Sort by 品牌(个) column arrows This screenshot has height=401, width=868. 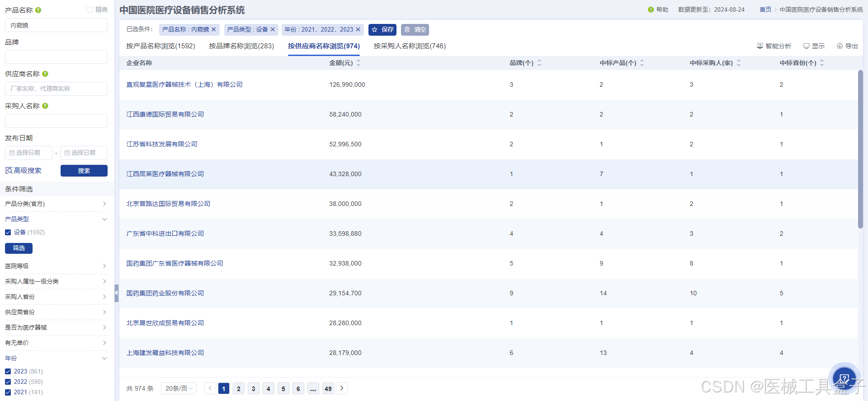click(539, 63)
